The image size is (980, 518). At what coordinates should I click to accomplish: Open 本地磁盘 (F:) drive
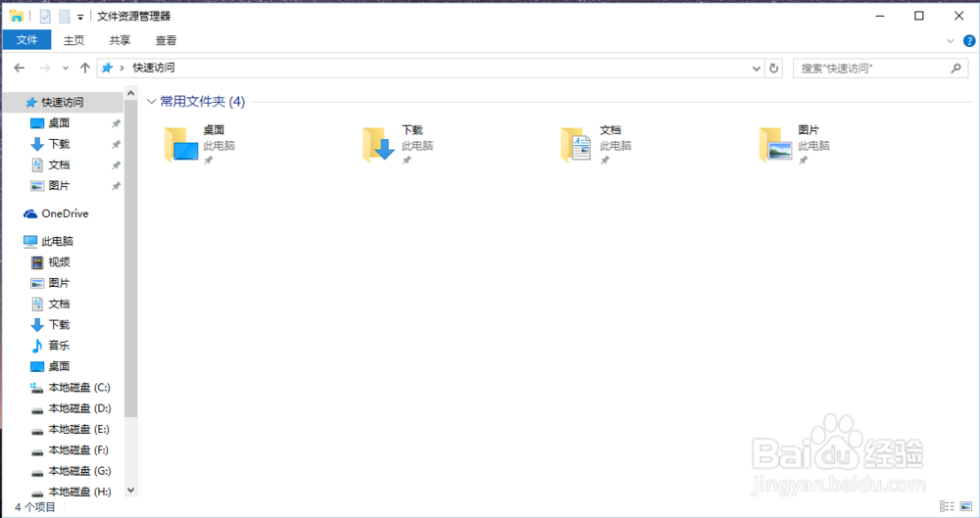click(x=78, y=449)
